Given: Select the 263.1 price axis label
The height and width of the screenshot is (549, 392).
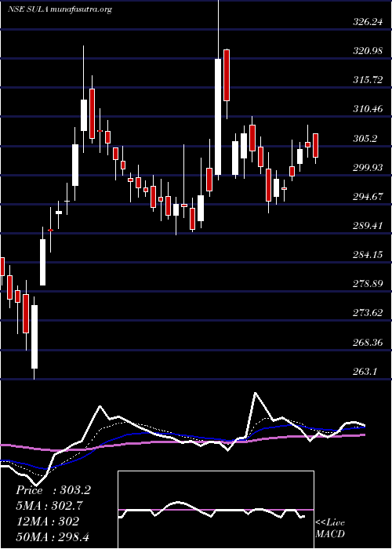Looking at the screenshot, I should tap(365, 372).
